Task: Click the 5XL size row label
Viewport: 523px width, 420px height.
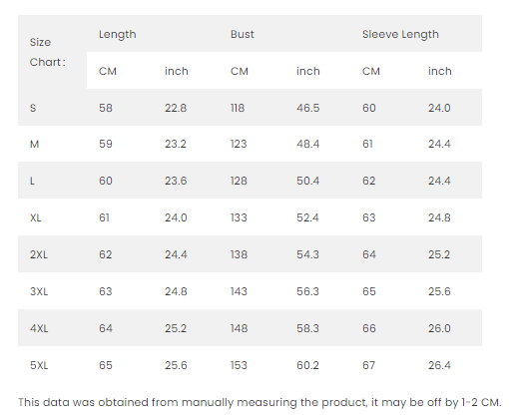Action: point(39,365)
